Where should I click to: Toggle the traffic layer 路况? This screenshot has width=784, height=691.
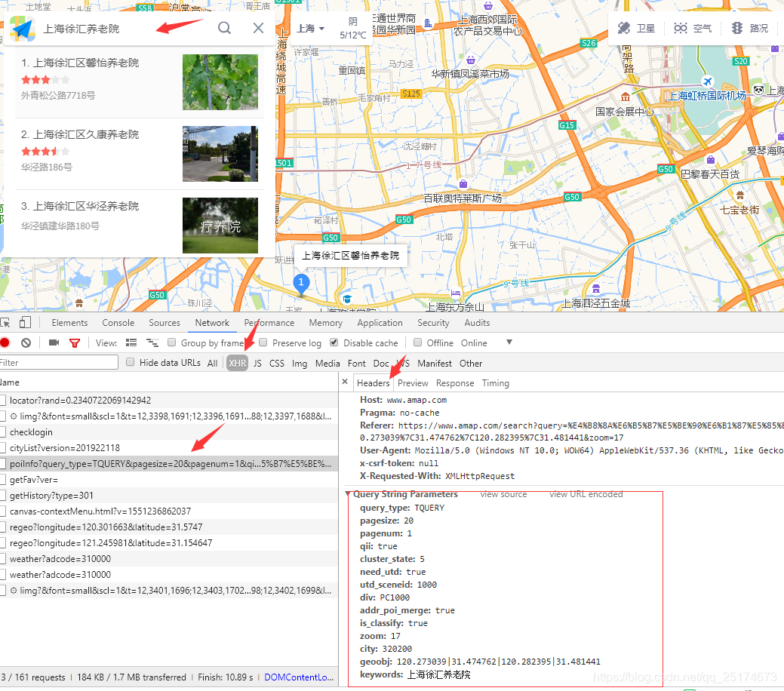point(749,29)
